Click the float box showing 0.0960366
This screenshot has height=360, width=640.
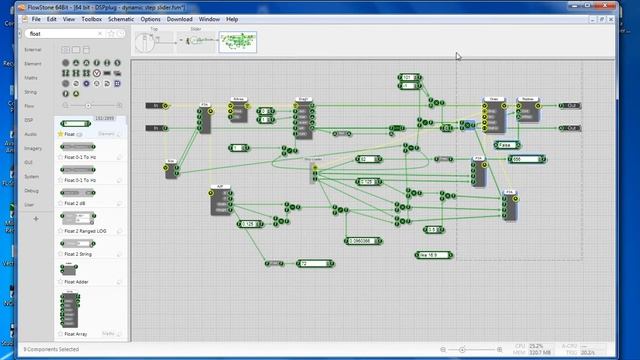point(363,241)
